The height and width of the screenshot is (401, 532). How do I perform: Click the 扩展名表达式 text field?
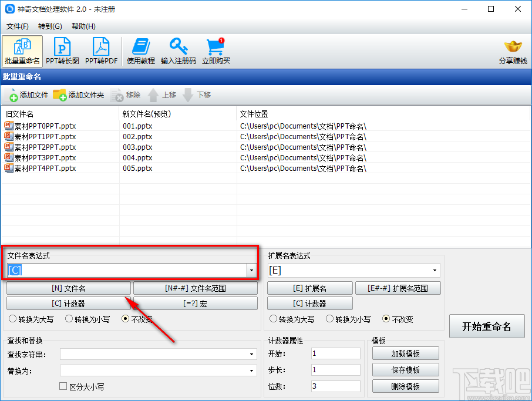tap(349, 271)
